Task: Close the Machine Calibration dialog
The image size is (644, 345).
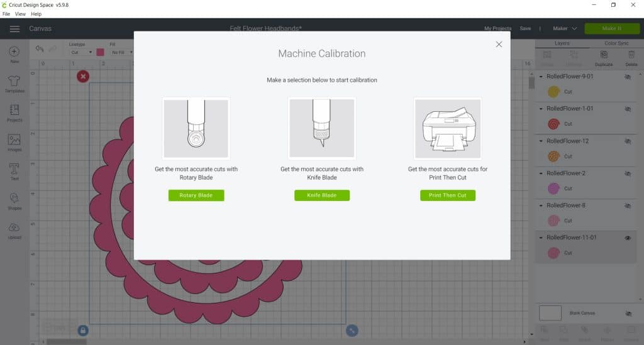Action: [499, 45]
